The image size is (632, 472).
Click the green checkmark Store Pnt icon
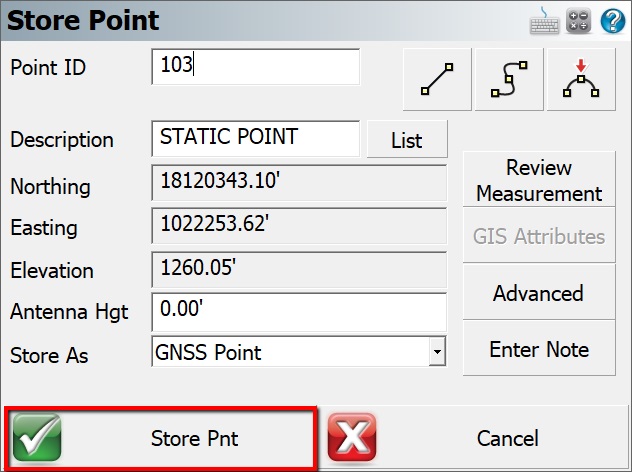tap(37, 438)
